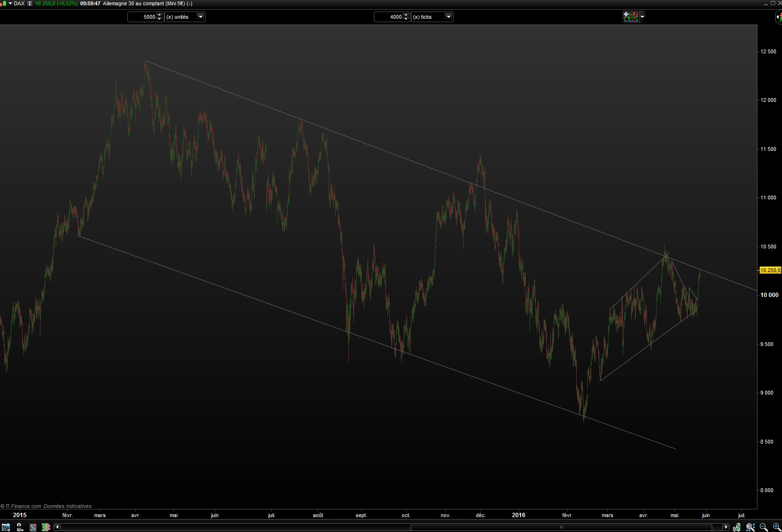Open the order book depth icon
Image resolution: width=782 pixels, height=532 pixels.
46,527
